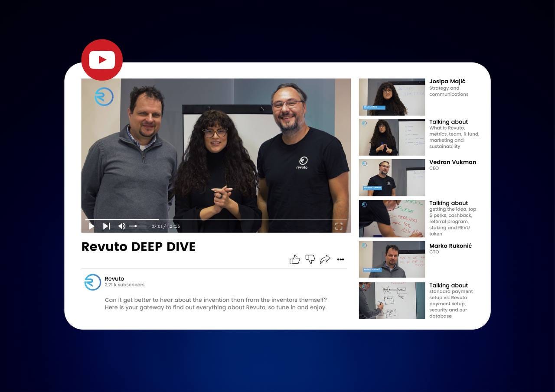Click the 2,21 k subscribers text
The image size is (555, 392).
[x=124, y=285]
